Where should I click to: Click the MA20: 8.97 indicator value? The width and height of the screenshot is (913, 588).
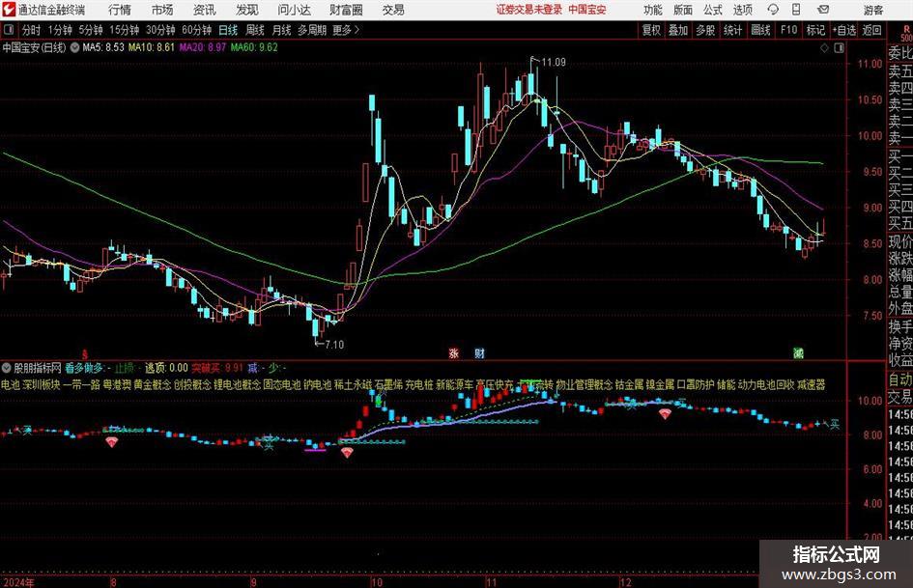203,47
